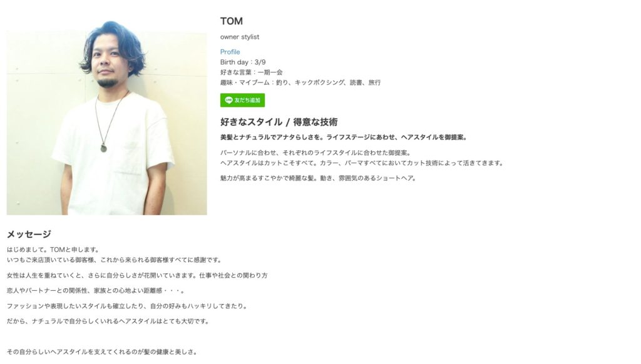Click the 恋人やパートナーとの関係性 sentence
The height and width of the screenshot is (364, 641).
[96, 291]
